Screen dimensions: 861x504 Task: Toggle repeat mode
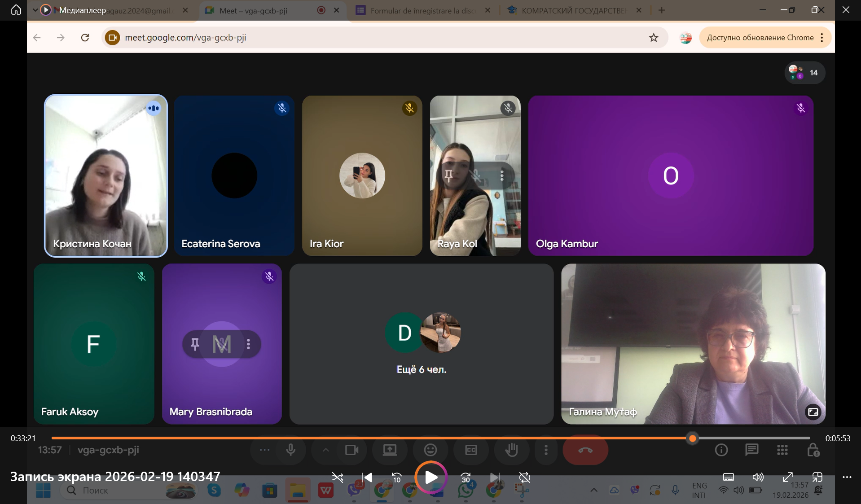tap(524, 478)
